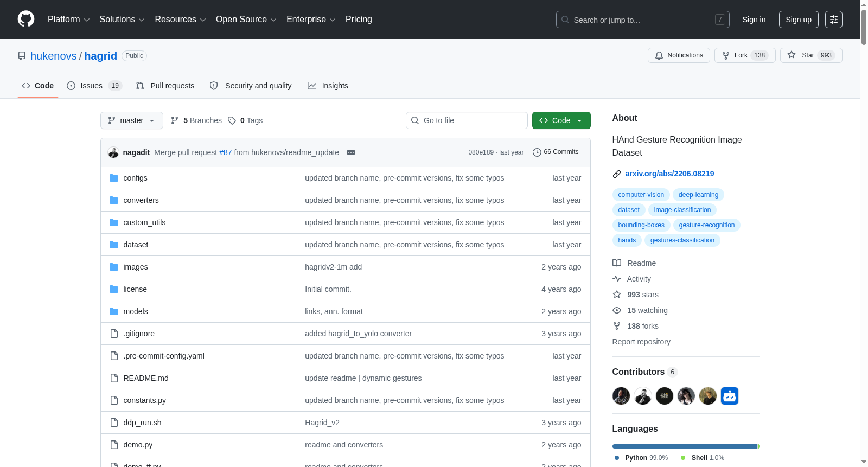View the 0 Tags link
868x467 pixels.
(x=245, y=120)
